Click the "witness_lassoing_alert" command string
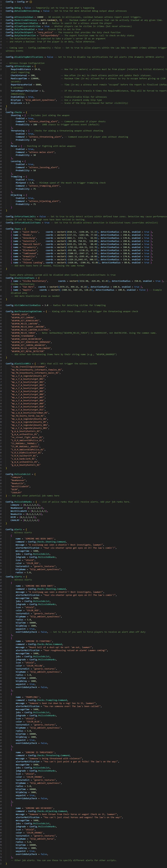Screen dimensions: 167x868 click(x=44, y=167)
